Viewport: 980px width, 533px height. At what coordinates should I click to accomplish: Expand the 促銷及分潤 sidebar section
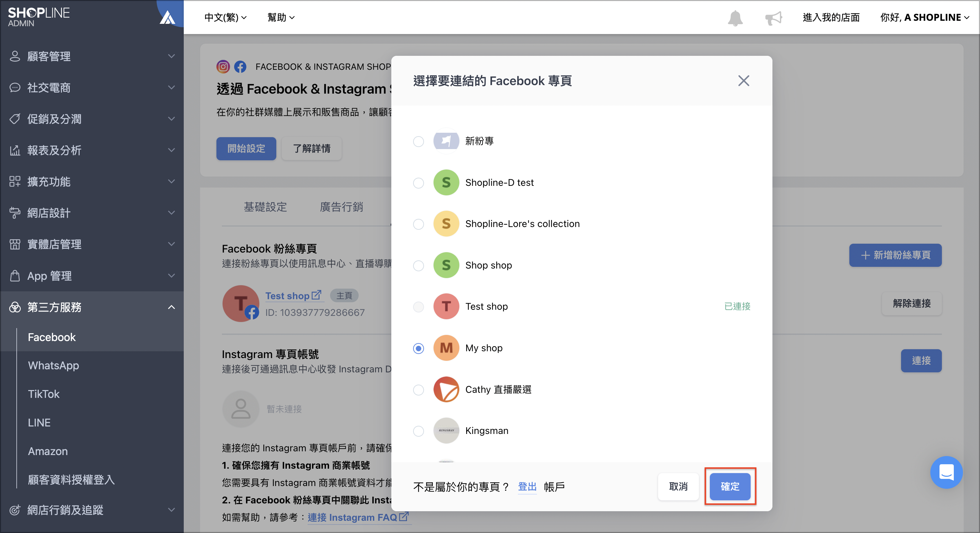tap(92, 119)
